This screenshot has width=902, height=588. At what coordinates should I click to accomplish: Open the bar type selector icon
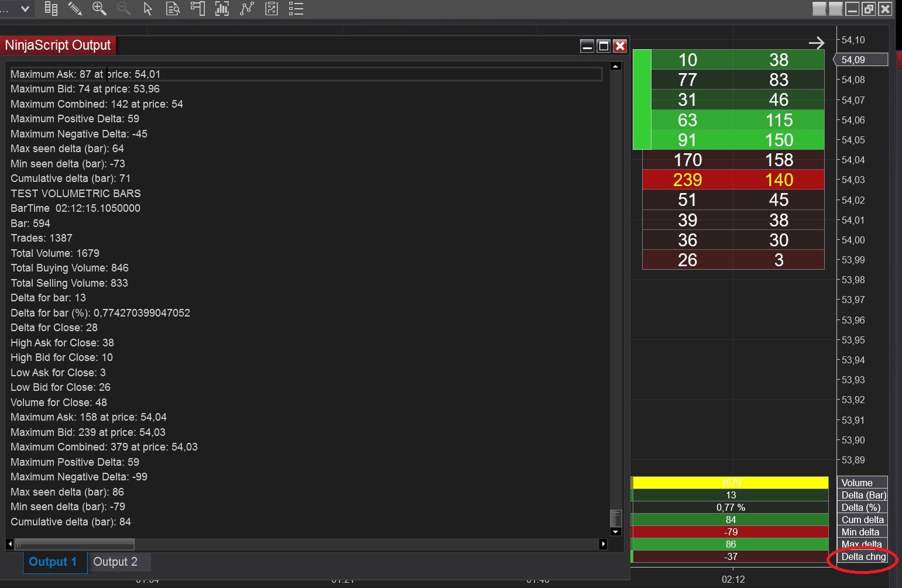[x=51, y=9]
